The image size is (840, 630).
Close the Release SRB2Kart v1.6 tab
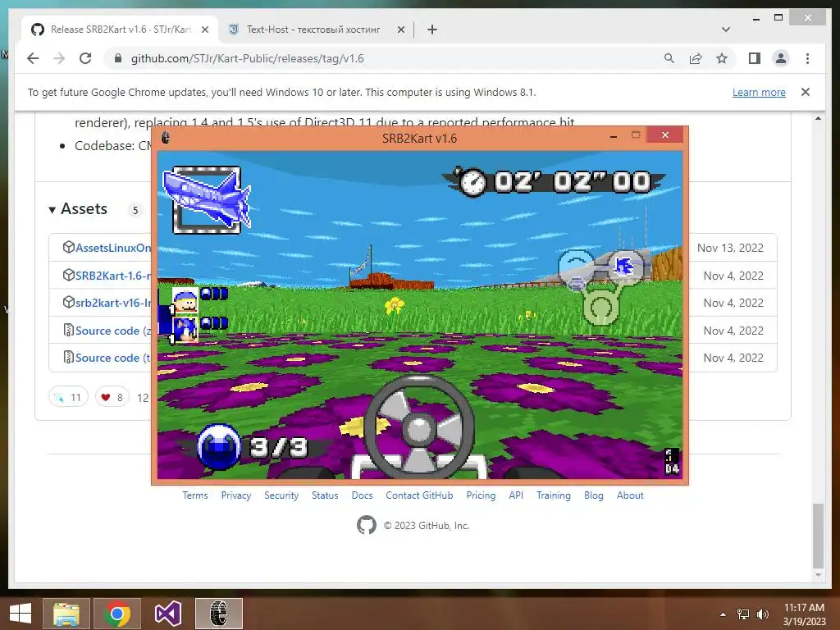(x=204, y=30)
